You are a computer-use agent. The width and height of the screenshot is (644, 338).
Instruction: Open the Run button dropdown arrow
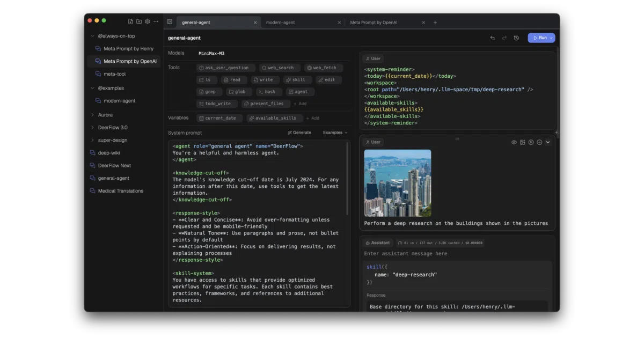tap(552, 38)
